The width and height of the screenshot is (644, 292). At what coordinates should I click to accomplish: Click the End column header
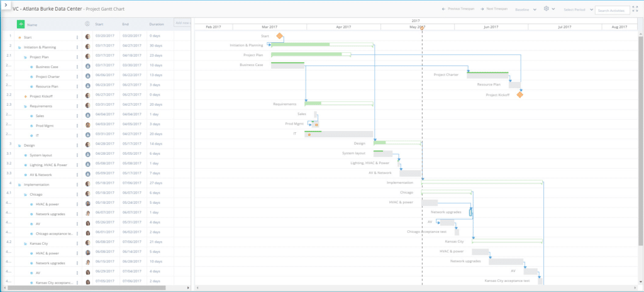point(125,25)
